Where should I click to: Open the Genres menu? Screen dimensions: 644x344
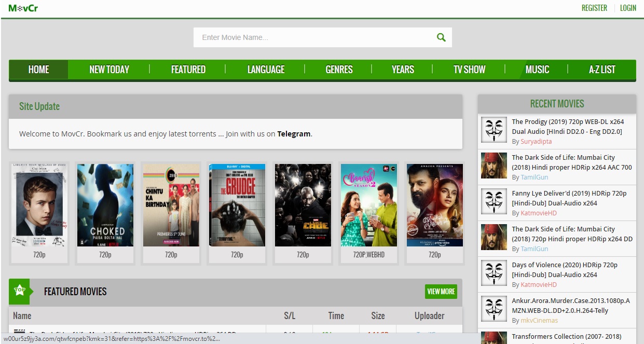tap(339, 70)
